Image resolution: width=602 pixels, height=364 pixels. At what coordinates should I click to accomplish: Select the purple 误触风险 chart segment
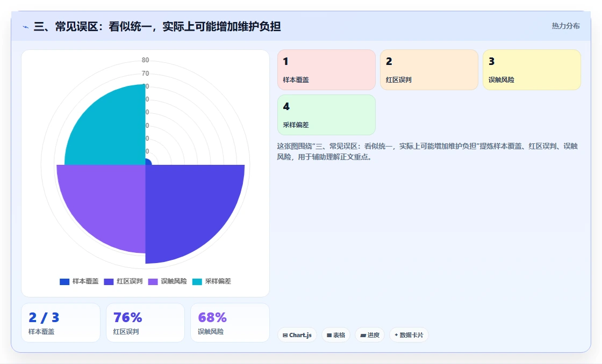point(107,203)
